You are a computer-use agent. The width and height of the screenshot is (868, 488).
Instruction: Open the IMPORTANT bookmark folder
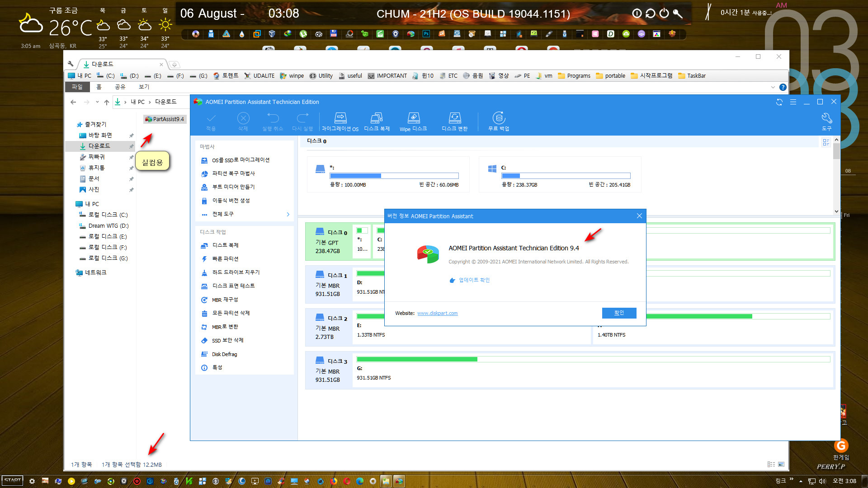(387, 76)
